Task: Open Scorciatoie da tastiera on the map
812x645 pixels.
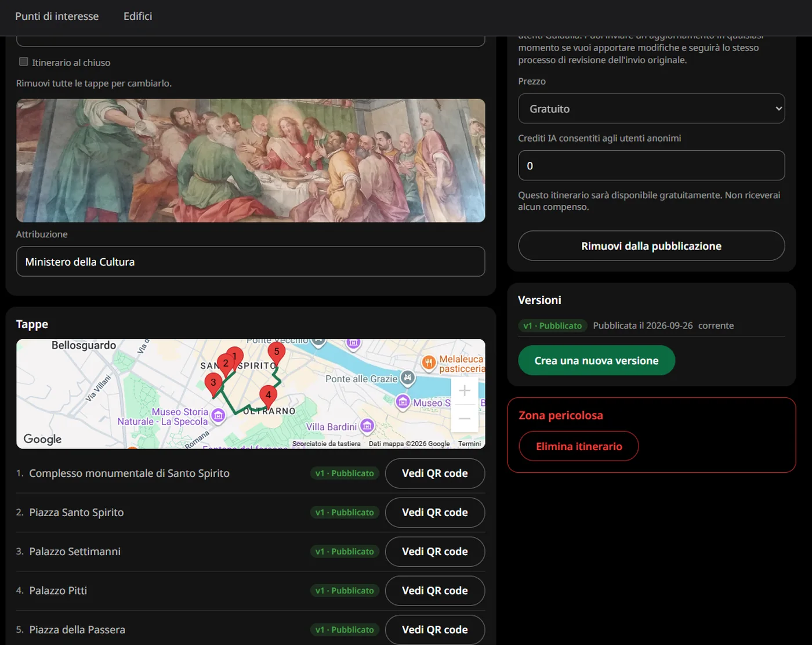Action: coord(327,444)
